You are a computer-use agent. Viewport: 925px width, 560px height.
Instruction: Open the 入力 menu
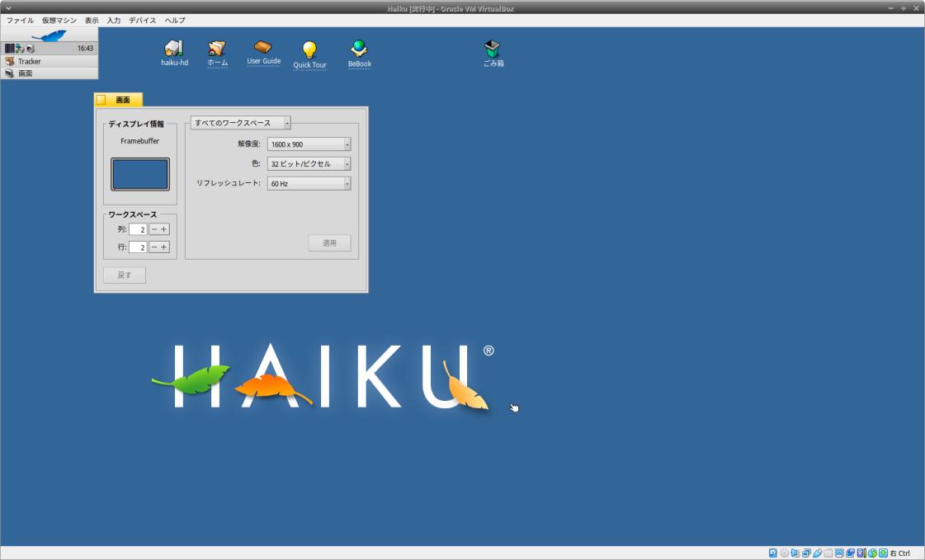pos(113,20)
